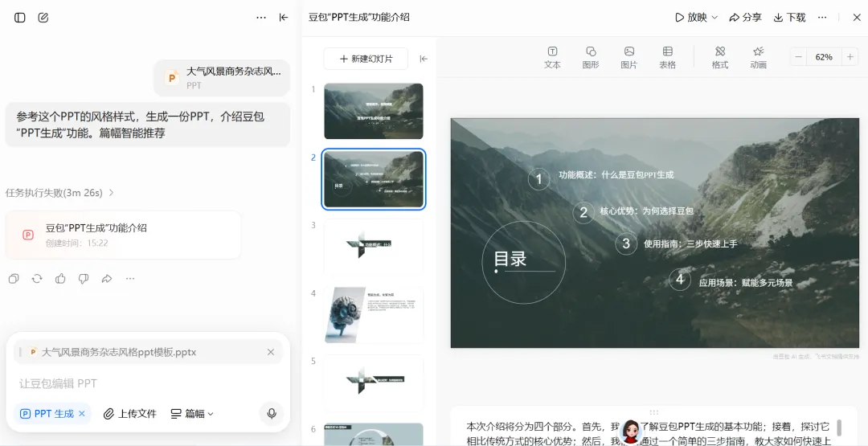
Task: Collapse the chat panel with arrow icon
Action: (x=284, y=18)
